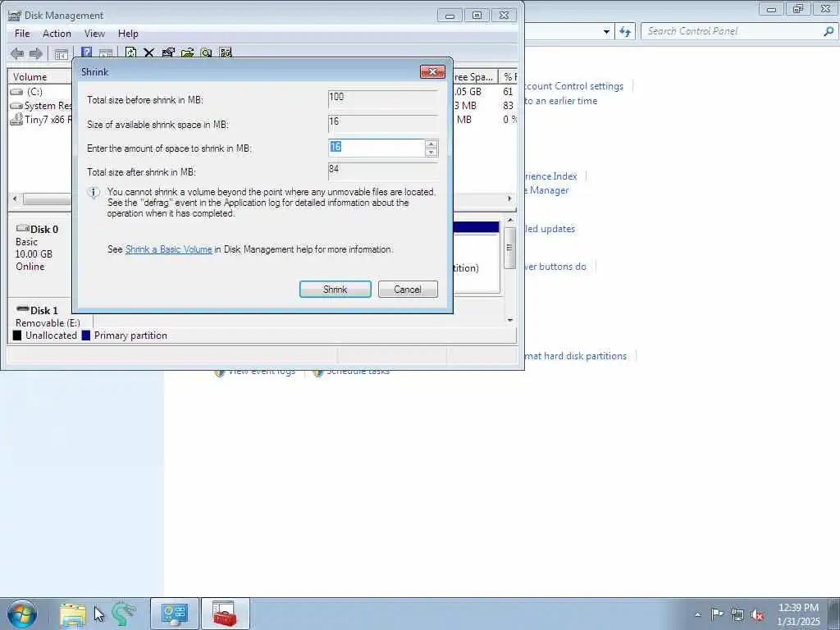Click the Volume column header
840x630 pixels.
coord(39,76)
